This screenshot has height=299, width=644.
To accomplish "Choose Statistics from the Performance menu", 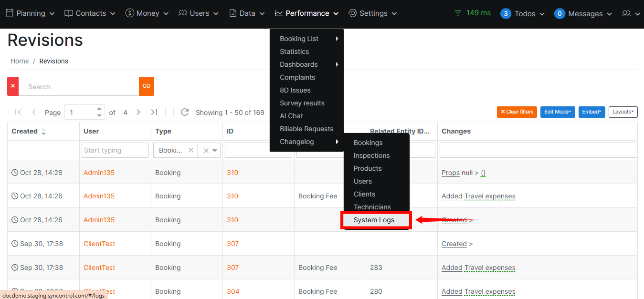I will click(294, 51).
